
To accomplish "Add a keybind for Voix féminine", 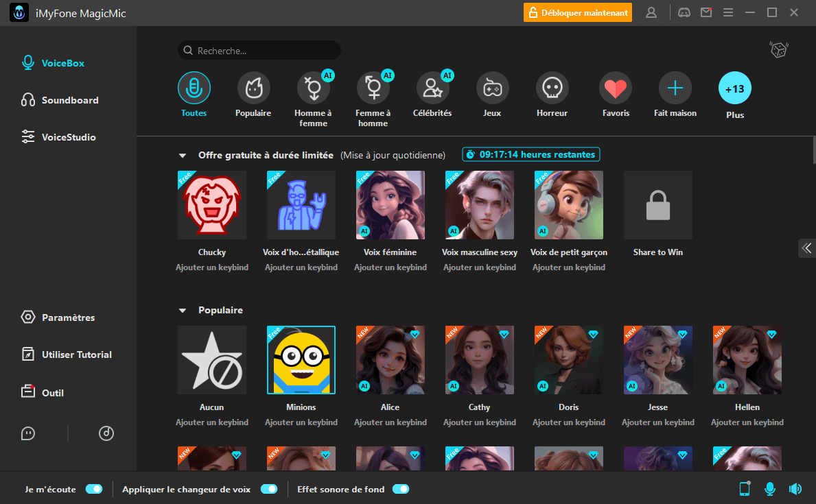I will (390, 267).
